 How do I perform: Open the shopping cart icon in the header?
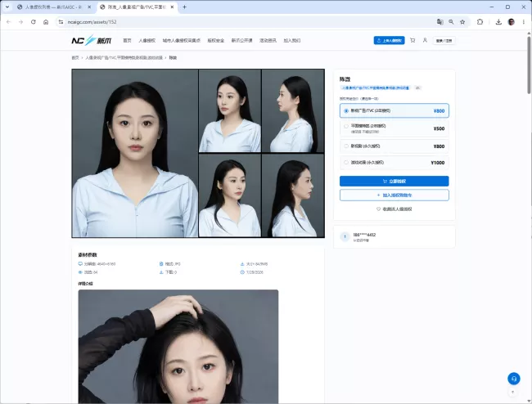pyautogui.click(x=413, y=40)
